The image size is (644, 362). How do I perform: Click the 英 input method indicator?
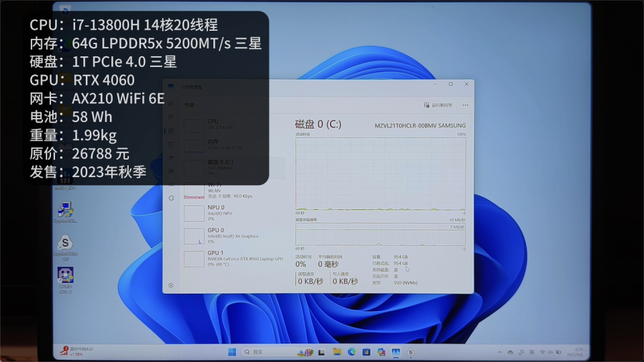[532, 352]
